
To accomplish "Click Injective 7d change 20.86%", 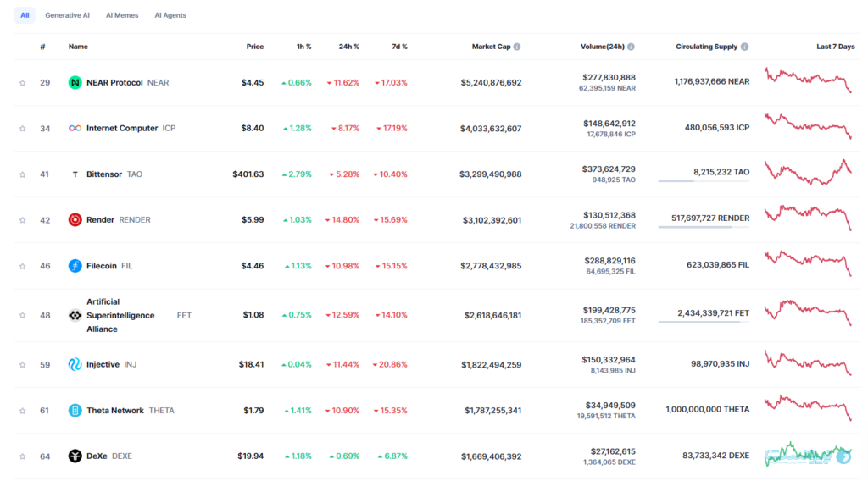I will (390, 364).
